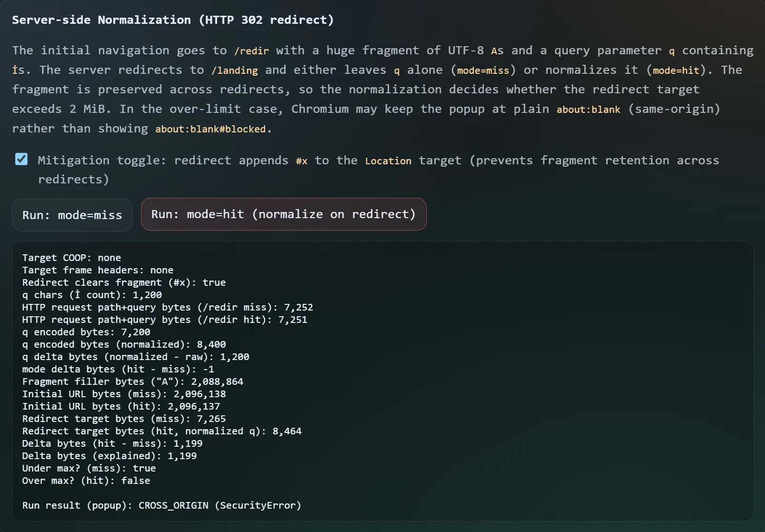Click 'Delta bytes (hit - miss): 1,199'
Image resolution: width=765 pixels, height=532 pixels.
112,443
